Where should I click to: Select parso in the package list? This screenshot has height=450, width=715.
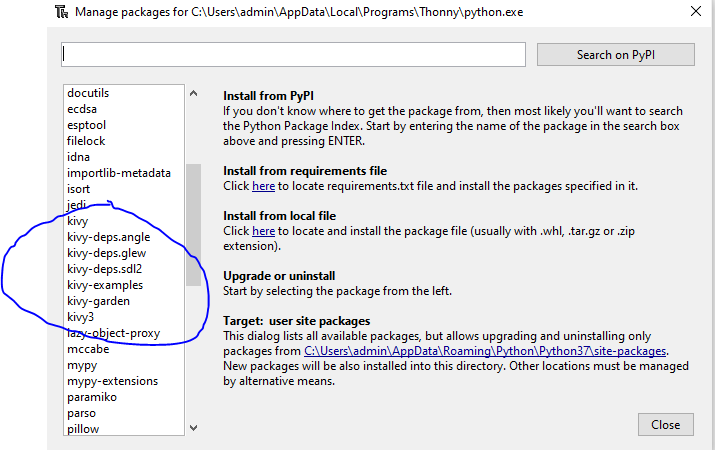pyautogui.click(x=81, y=413)
